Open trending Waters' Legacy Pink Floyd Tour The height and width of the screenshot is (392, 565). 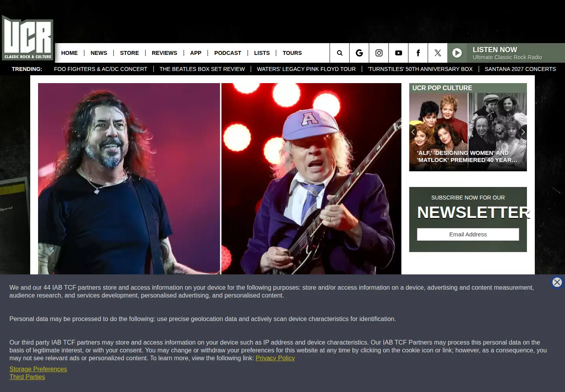306,69
